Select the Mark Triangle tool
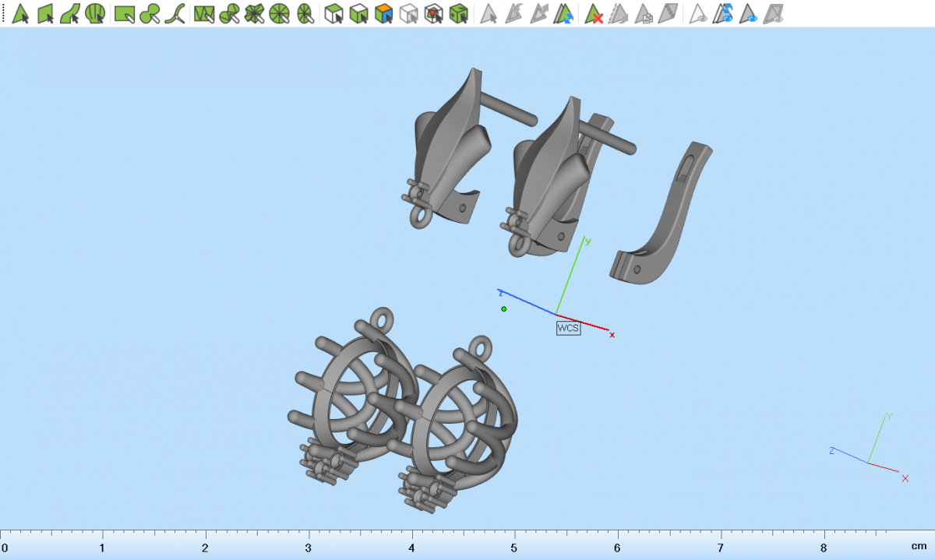Image resolution: width=935 pixels, height=560 pixels. (x=21, y=13)
